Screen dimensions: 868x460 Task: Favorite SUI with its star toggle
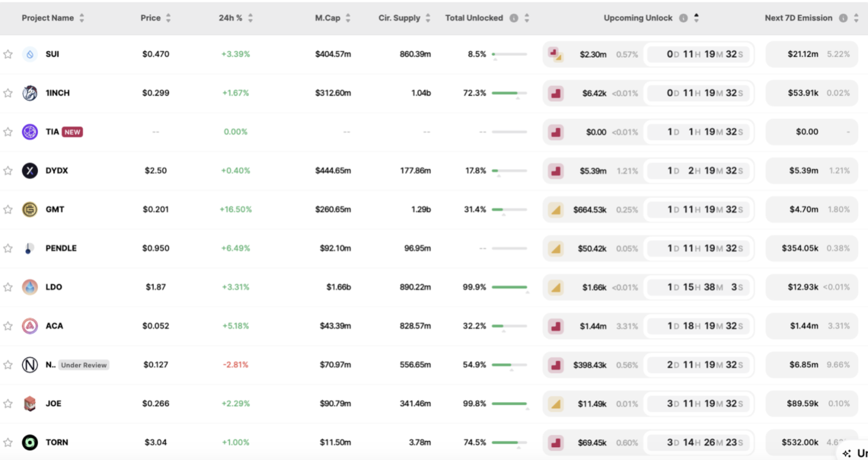pyautogui.click(x=8, y=54)
